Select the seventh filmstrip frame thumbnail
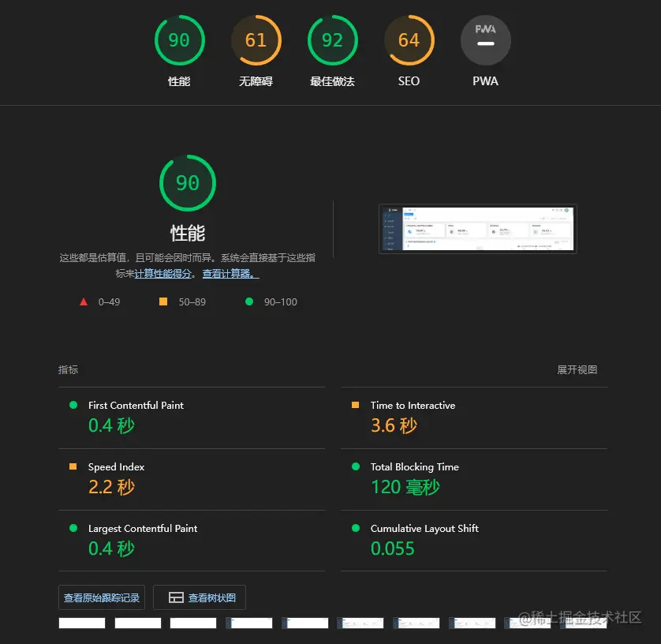Image resolution: width=661 pixels, height=644 pixels. [x=416, y=623]
